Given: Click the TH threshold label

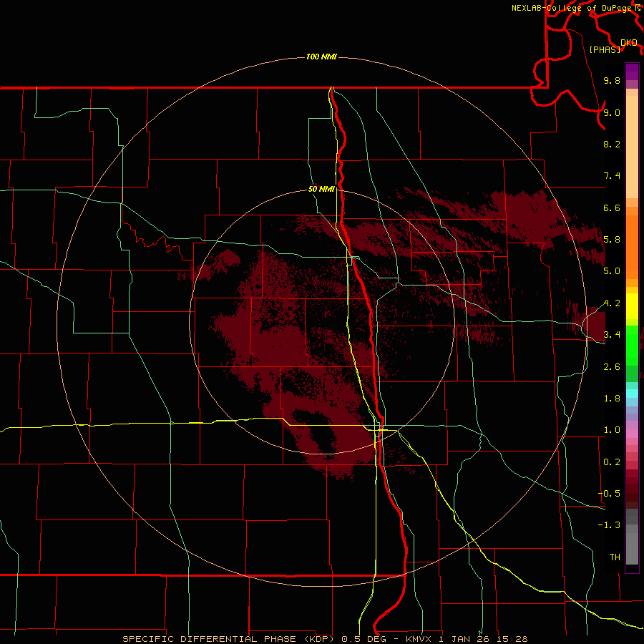Looking at the screenshot, I should tap(615, 557).
